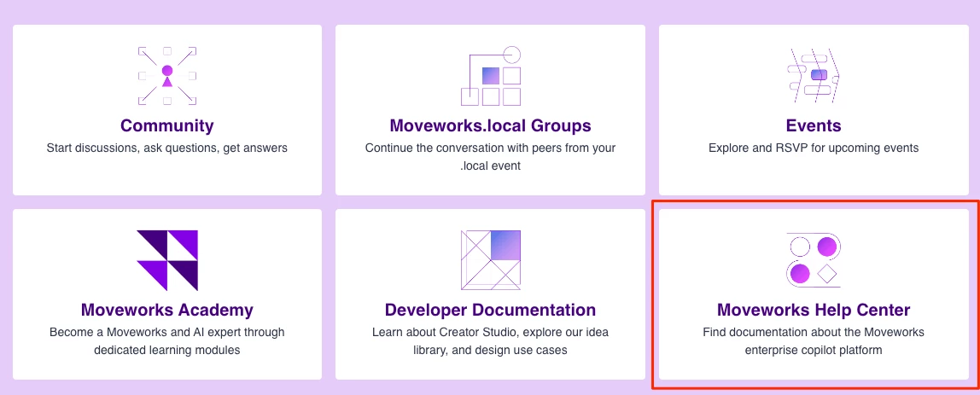Viewport: 980px width, 395px height.
Task: Click the Developer Documentation tangram icon
Action: [491, 260]
